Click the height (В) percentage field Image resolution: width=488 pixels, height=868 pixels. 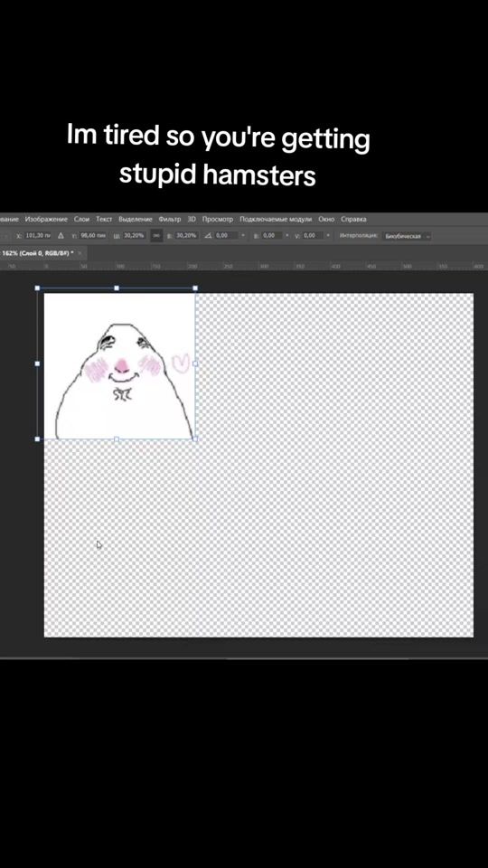point(186,235)
